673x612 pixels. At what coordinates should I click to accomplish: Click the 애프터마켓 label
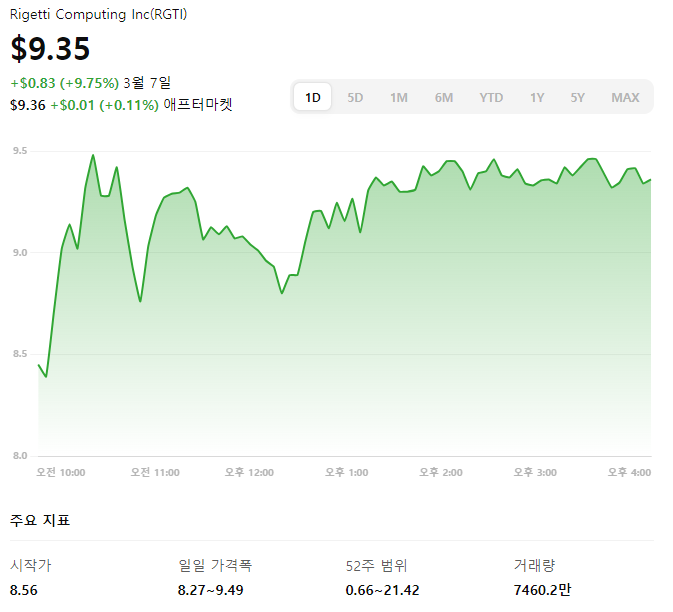[x=198, y=104]
